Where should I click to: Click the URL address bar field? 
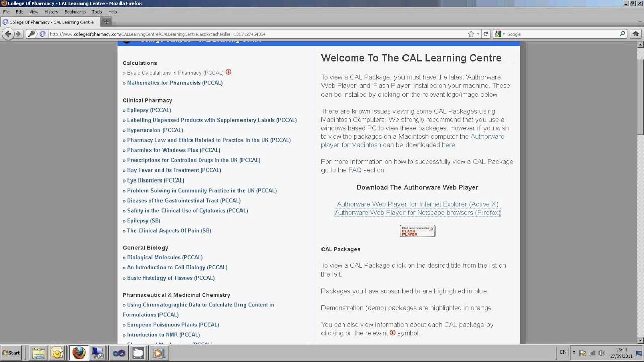(x=257, y=34)
